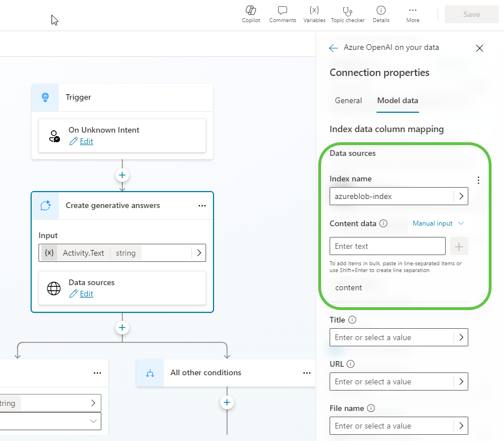Viewport: 504px width, 441px height.
Task: Open the Variables icon in toolbar
Action: tap(314, 11)
